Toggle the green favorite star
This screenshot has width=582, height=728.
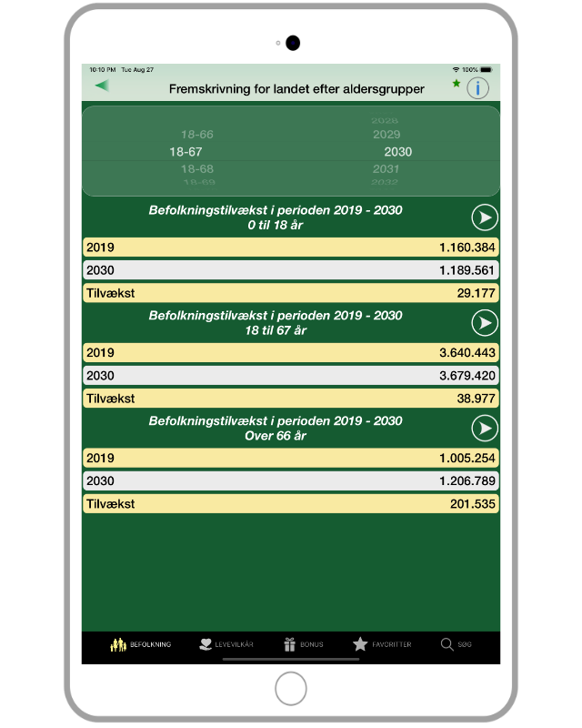coord(457,83)
